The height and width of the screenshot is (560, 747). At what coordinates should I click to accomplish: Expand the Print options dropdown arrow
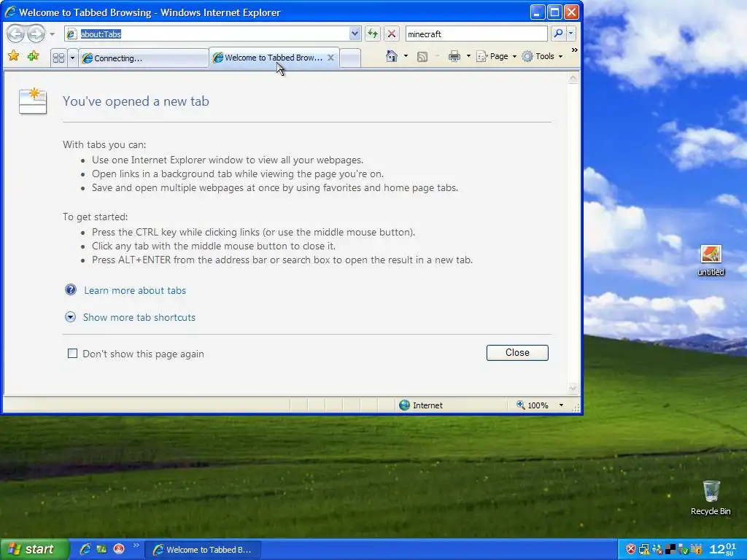tap(468, 56)
